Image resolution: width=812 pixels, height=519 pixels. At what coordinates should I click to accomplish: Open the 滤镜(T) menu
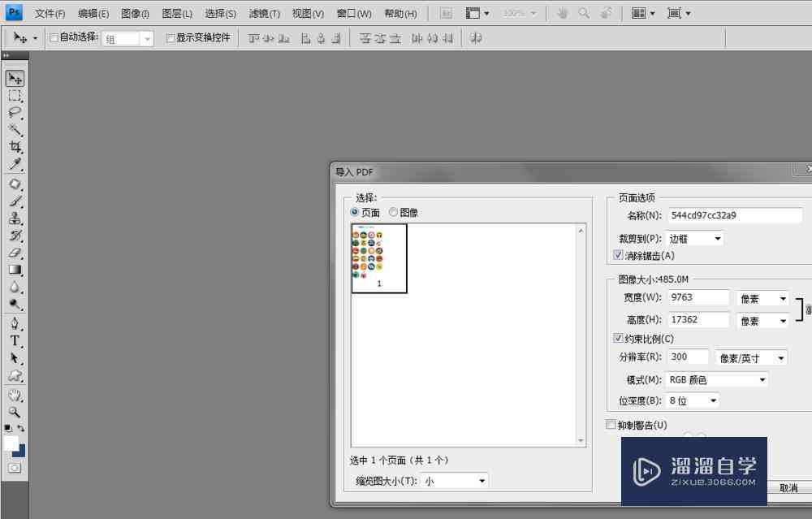[x=264, y=14]
